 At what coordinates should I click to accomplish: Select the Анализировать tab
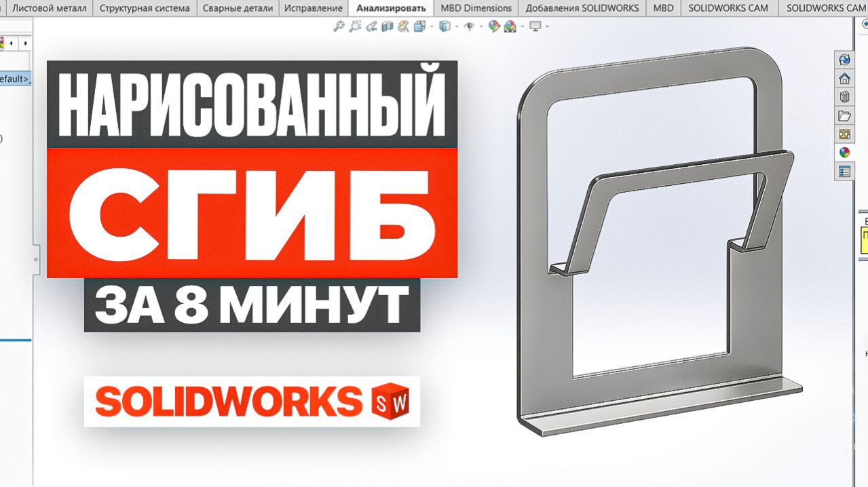390,8
